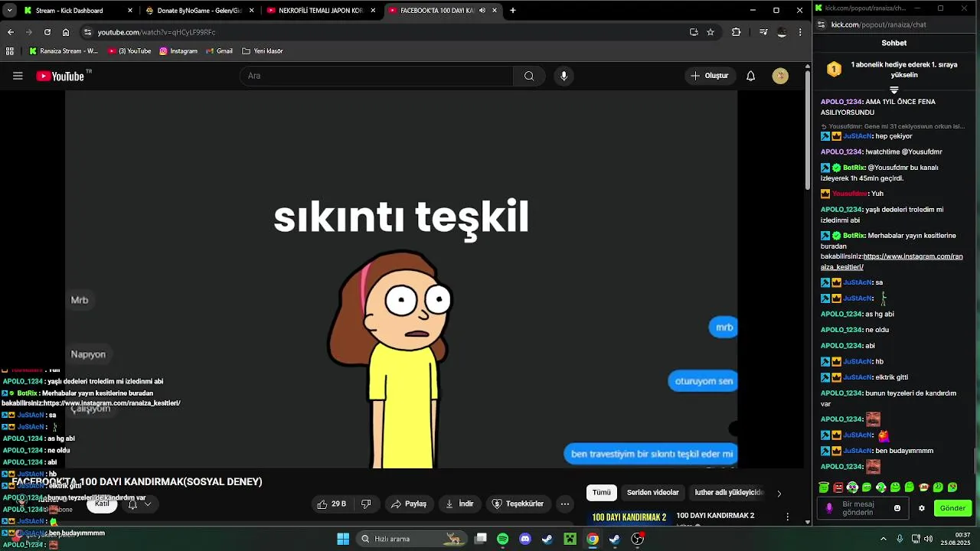Show more filter chips with right chevron
980x551 pixels.
tap(779, 494)
